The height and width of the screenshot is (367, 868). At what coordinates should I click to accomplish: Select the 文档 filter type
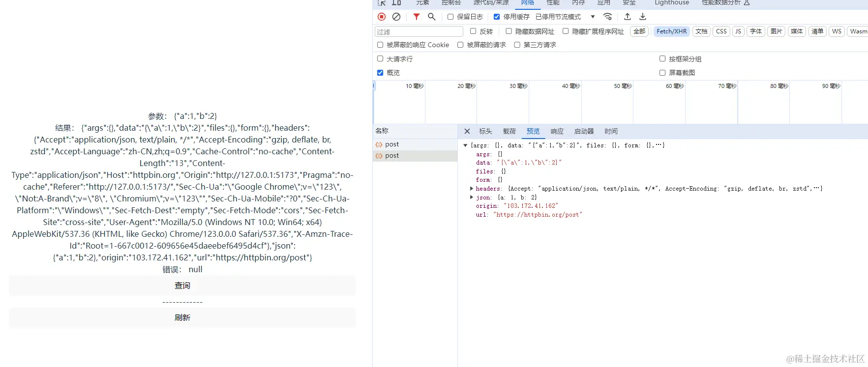[701, 31]
